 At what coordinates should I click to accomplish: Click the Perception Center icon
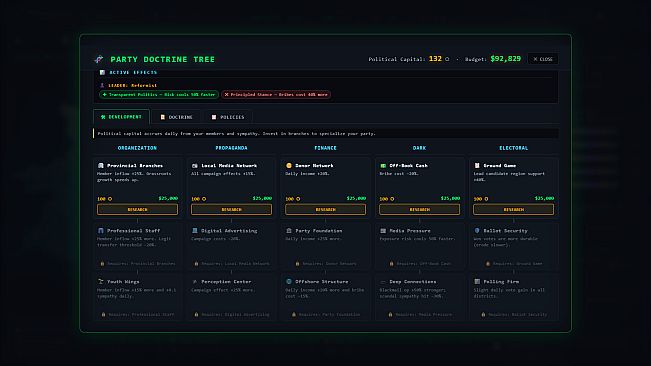(195, 281)
